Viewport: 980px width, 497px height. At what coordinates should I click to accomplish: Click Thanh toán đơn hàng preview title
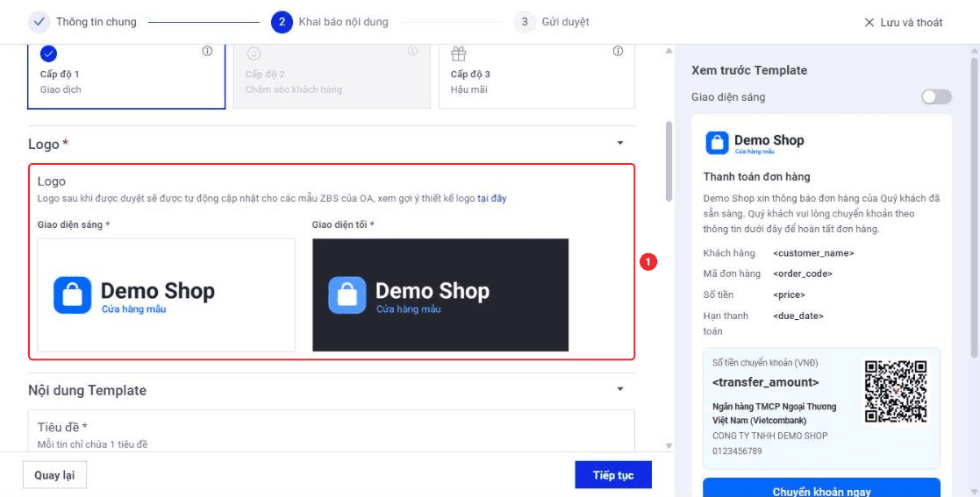click(757, 177)
